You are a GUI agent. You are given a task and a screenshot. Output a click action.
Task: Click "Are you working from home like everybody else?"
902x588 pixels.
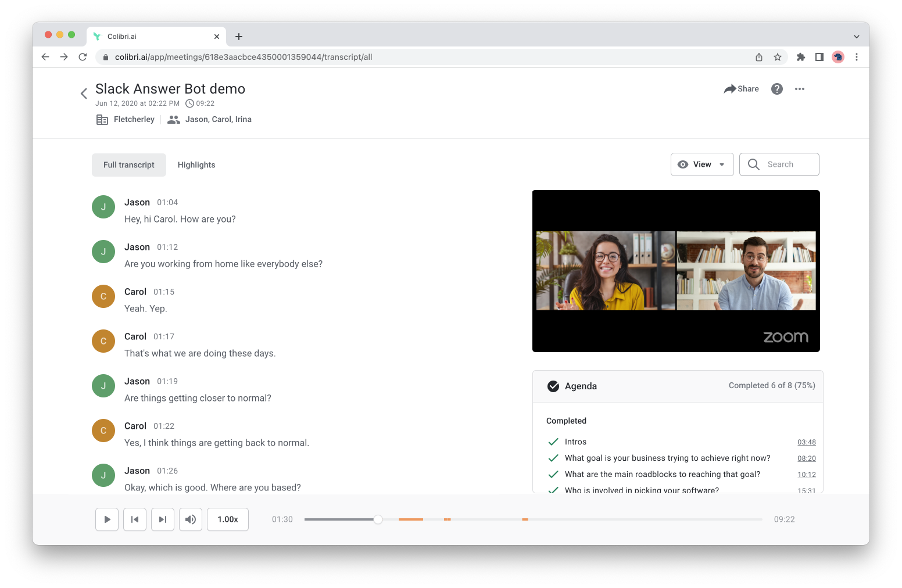223,264
